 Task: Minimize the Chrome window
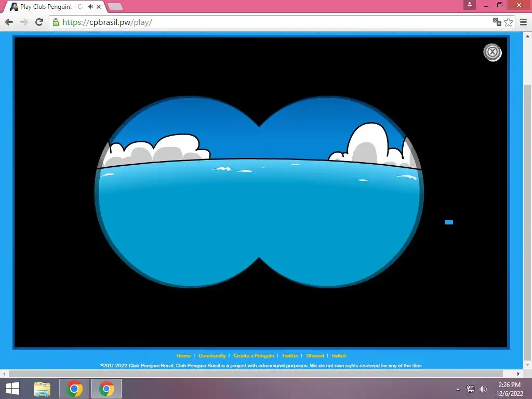(486, 5)
